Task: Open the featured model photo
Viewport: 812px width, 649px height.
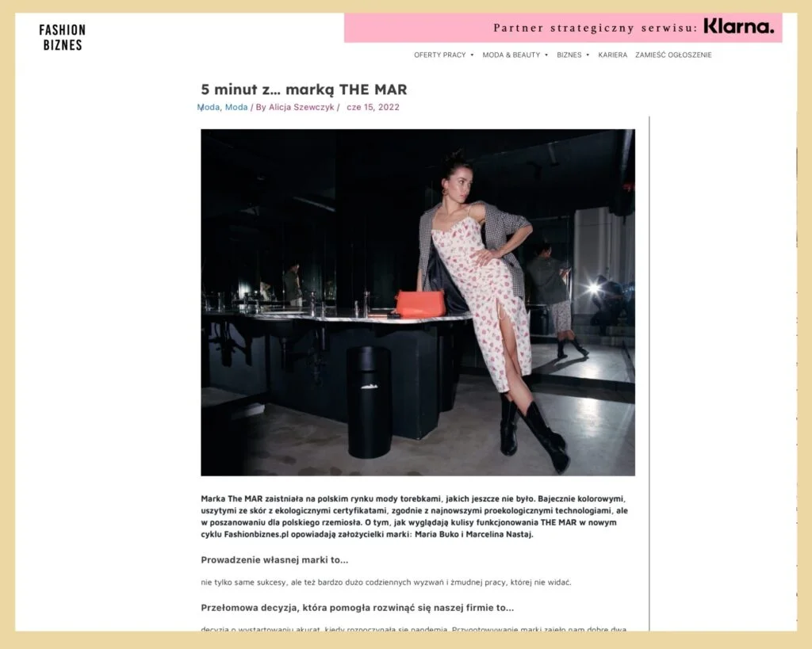Action: point(418,302)
